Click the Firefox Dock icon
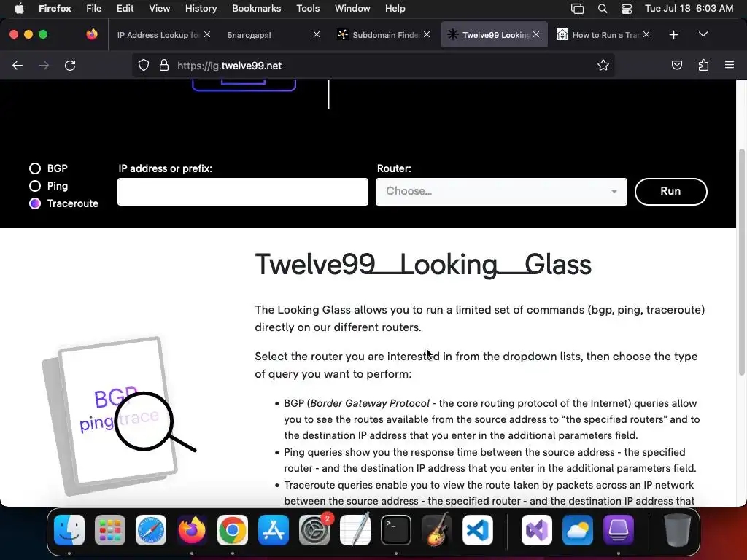 tap(192, 529)
